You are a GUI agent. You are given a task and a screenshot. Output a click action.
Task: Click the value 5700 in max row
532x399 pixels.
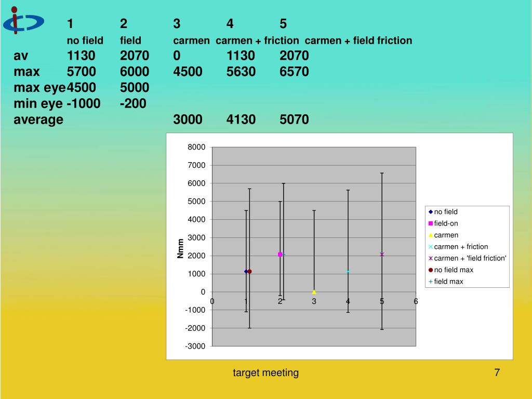pos(81,72)
